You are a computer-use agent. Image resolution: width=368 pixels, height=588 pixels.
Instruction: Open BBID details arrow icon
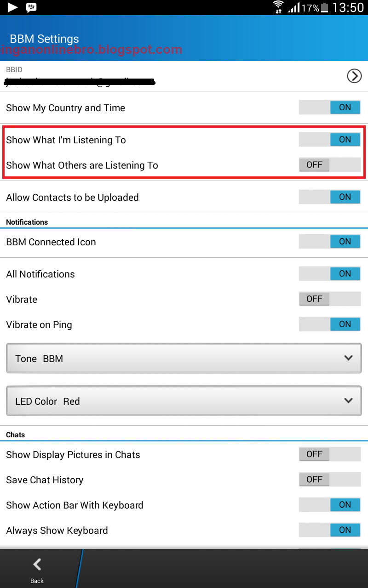click(354, 76)
